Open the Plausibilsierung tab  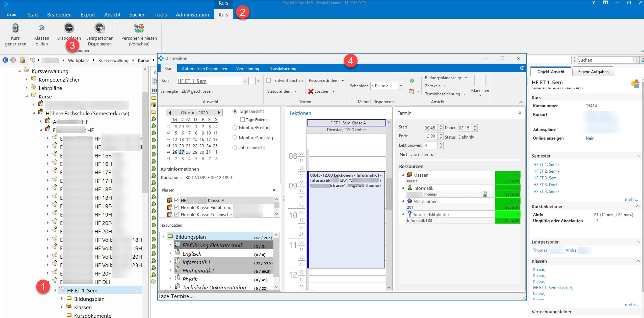click(282, 69)
